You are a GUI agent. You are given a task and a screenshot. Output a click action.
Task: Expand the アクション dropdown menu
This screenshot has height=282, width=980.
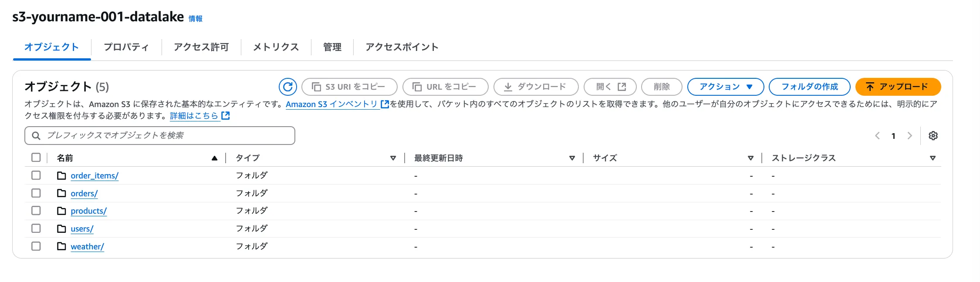tap(725, 87)
